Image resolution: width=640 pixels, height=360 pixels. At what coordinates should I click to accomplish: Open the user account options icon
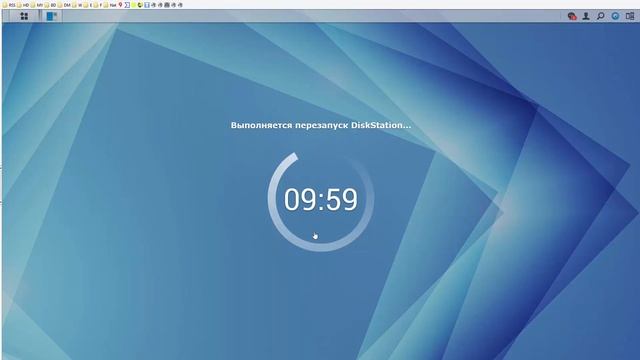[x=586, y=16]
